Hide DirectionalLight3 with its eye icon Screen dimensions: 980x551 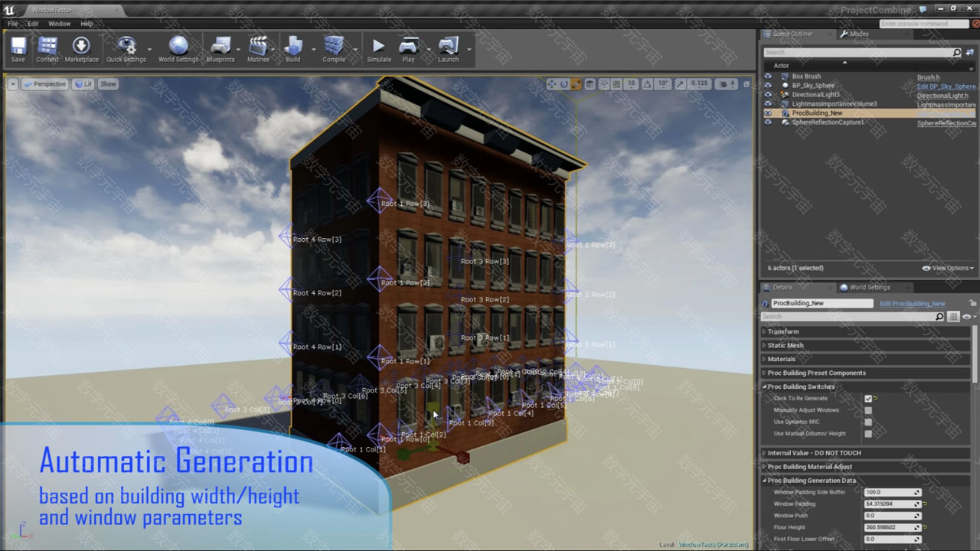click(769, 95)
